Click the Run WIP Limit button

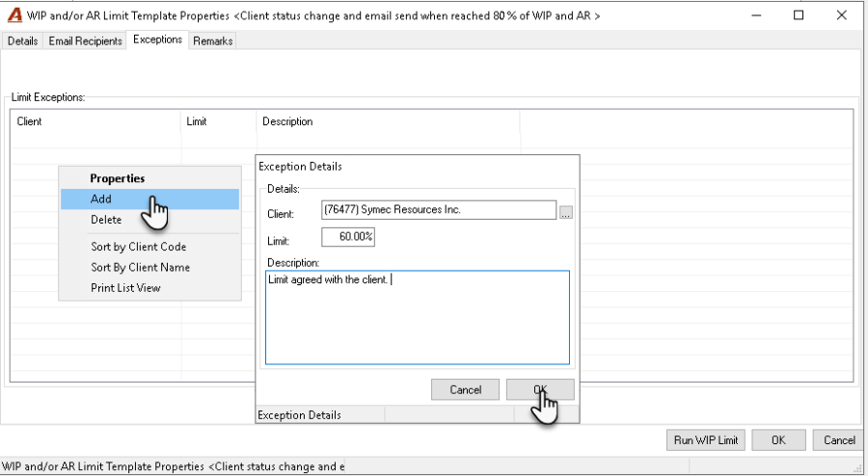(x=706, y=440)
